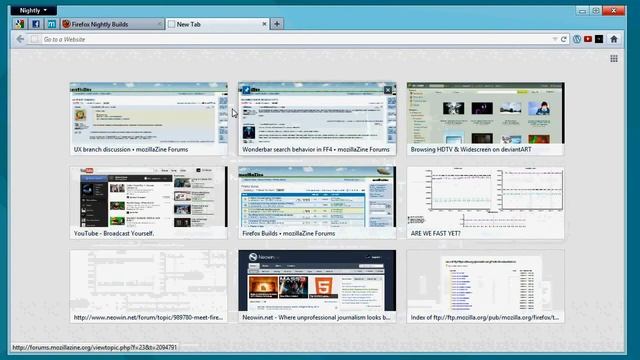640x360 pixels.
Task: Click the 'UX branch discussion • mozillaZine Forums' caption
Action: (x=131, y=149)
